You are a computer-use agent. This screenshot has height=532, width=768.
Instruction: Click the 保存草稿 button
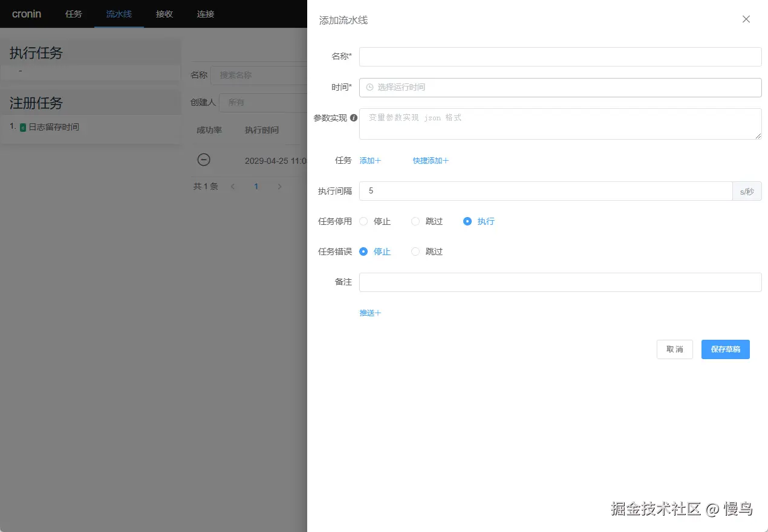coord(726,349)
